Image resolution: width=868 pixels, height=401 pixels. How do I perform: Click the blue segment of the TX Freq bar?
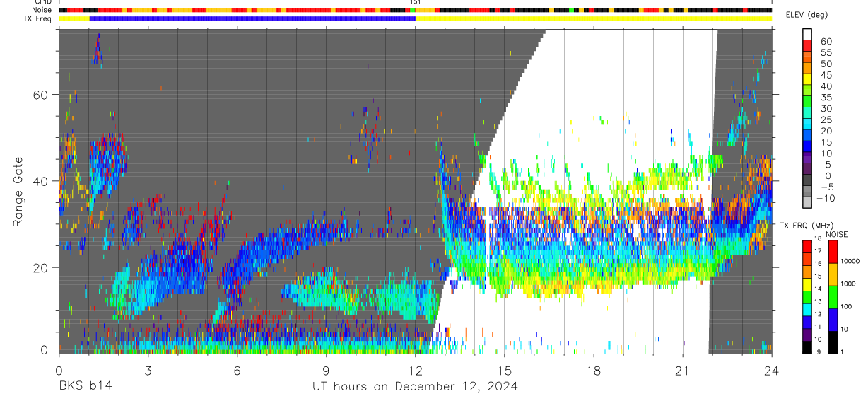click(252, 18)
